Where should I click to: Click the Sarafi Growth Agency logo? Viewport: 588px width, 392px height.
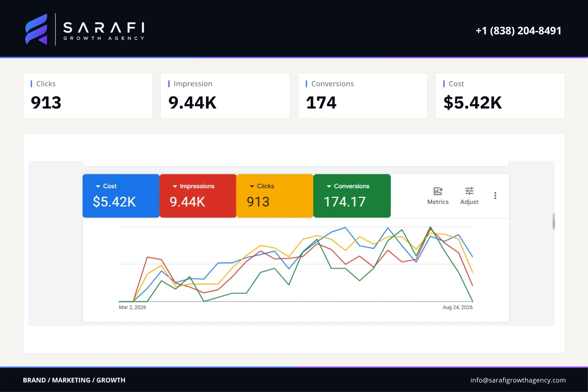click(x=85, y=29)
